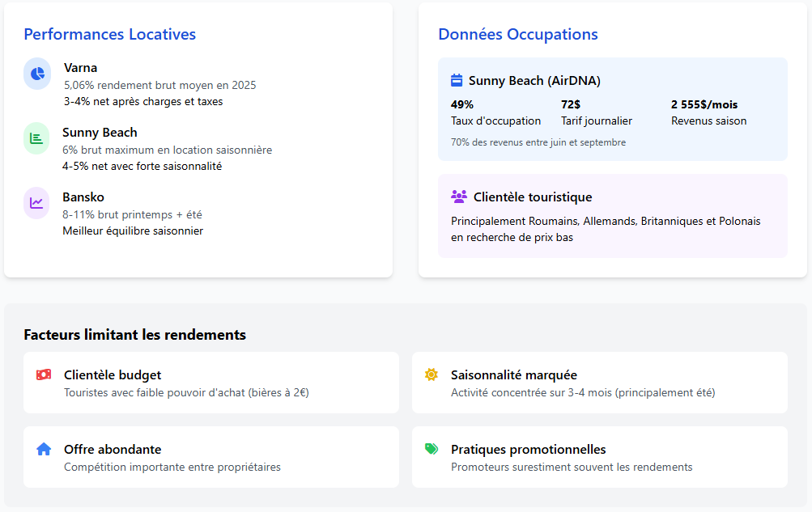
Task: Open the Données Occupations section header
Action: [517, 34]
